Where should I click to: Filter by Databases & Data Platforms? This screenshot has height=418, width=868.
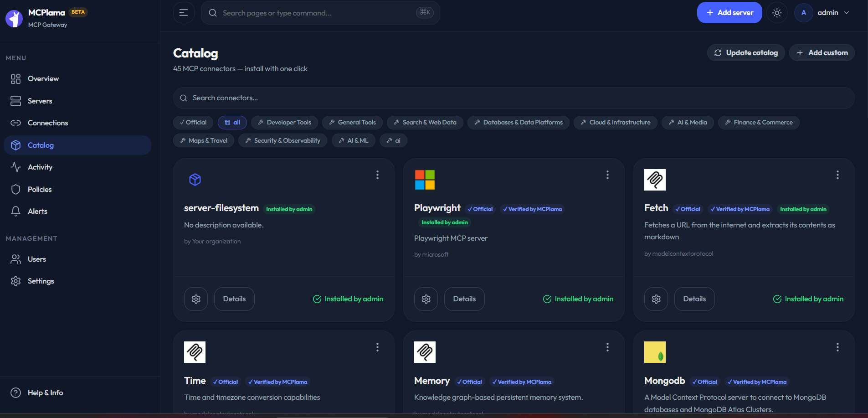(x=519, y=123)
